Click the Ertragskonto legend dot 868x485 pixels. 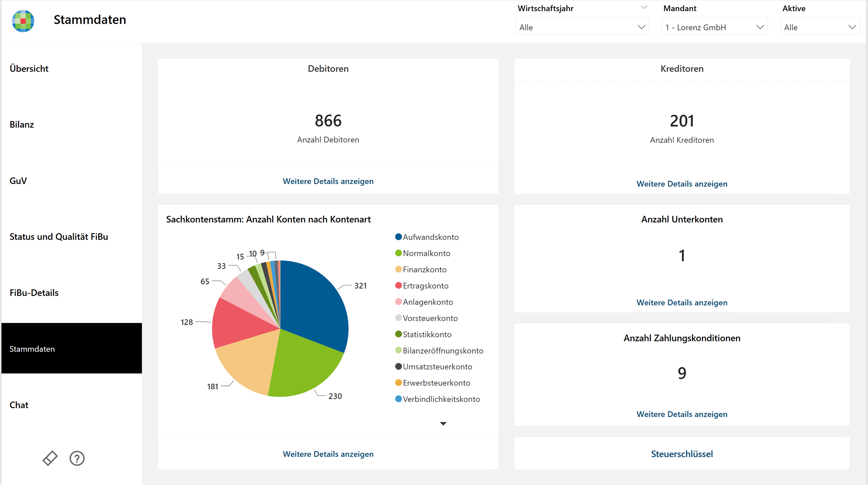point(398,286)
